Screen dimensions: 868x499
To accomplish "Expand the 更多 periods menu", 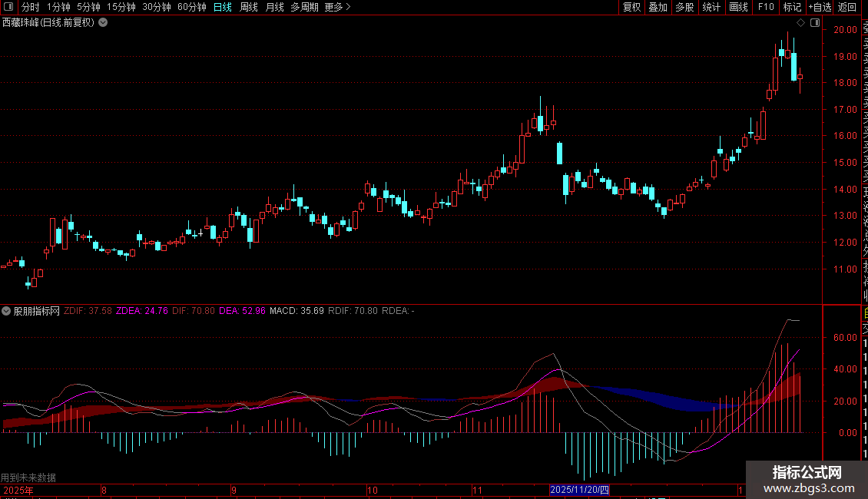I will 337,7.
